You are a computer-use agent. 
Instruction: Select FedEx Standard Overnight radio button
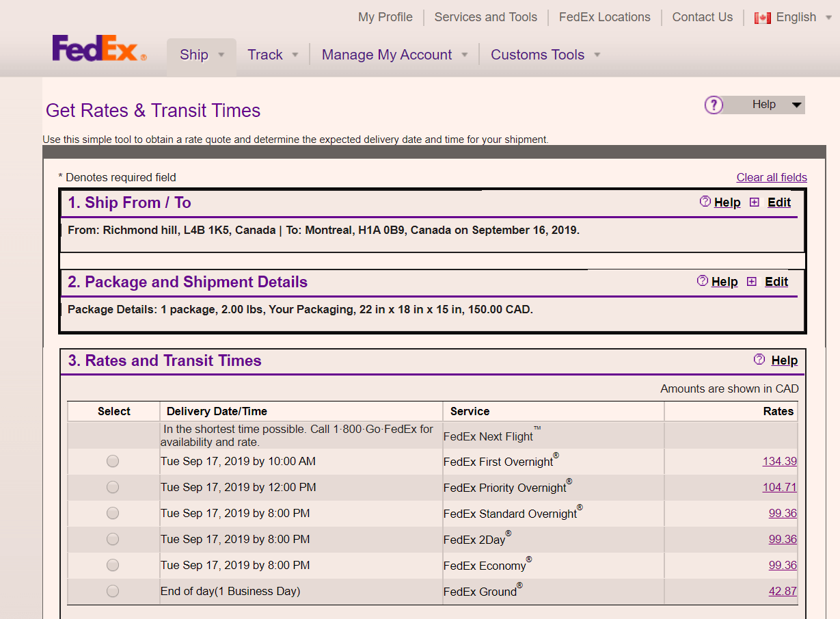(x=113, y=513)
